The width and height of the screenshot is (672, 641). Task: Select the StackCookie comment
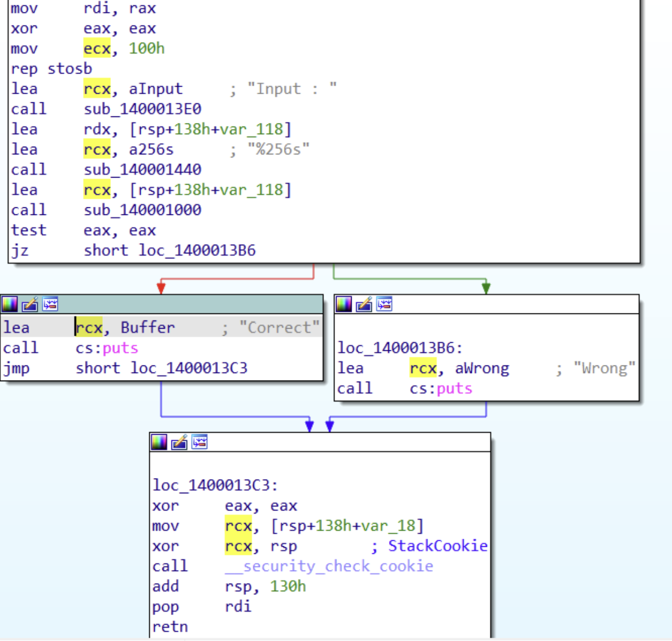coord(437,546)
